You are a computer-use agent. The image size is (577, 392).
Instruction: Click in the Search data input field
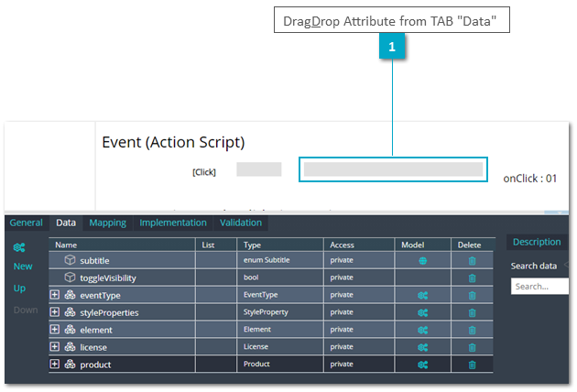tap(539, 287)
